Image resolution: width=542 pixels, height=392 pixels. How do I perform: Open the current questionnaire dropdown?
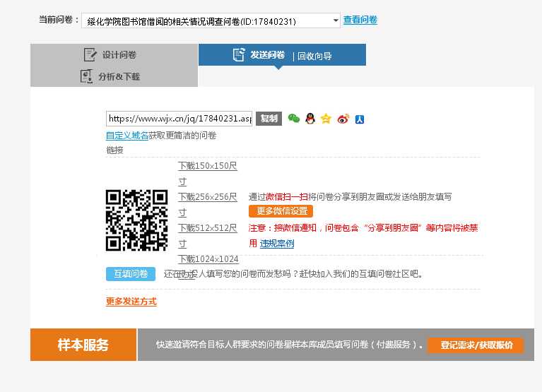coord(211,21)
